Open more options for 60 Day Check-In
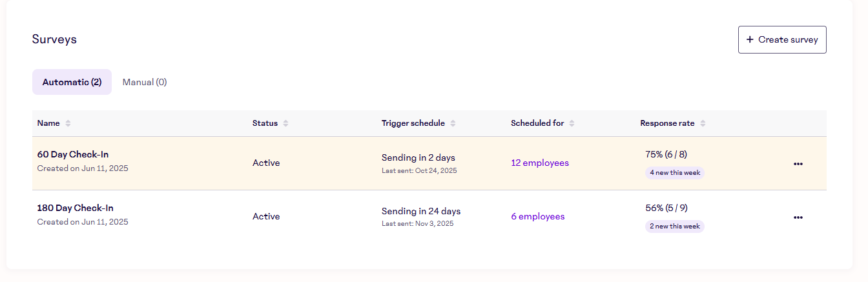Image resolution: width=868 pixels, height=282 pixels. 798,163
